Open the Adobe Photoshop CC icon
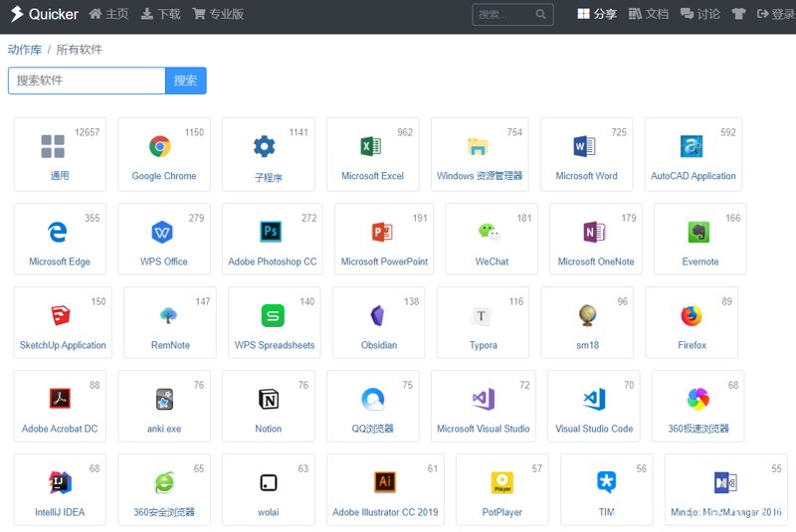The height and width of the screenshot is (532, 796). (x=271, y=232)
